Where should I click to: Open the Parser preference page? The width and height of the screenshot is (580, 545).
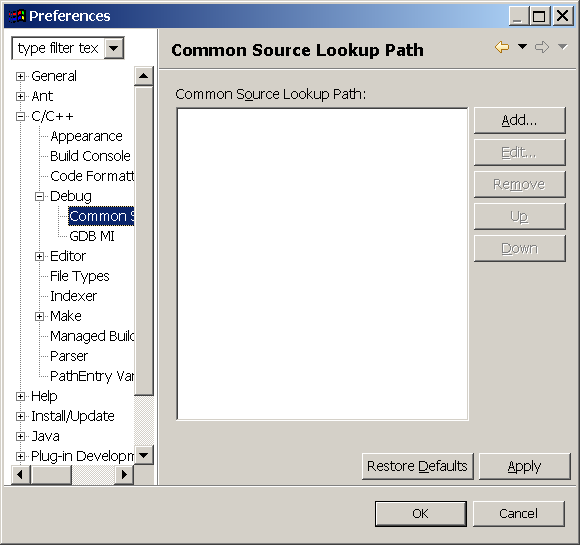(69, 356)
